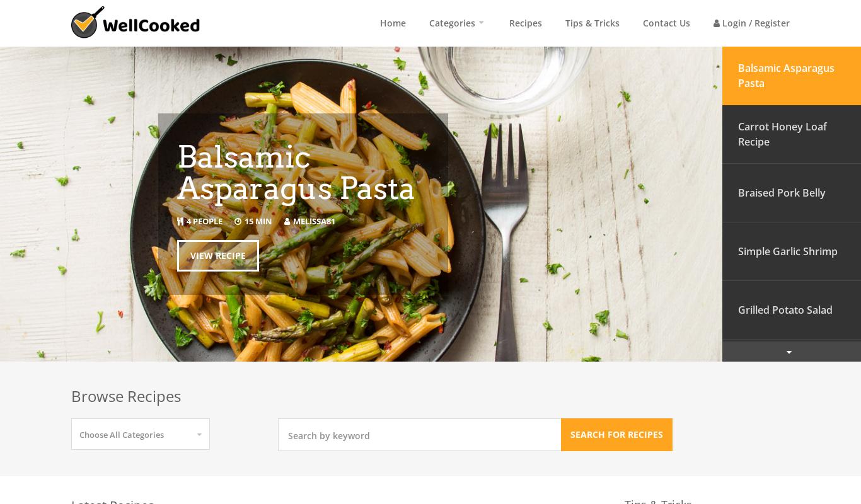Image resolution: width=861 pixels, height=504 pixels.
Task: Select the Carrot Honey Loaf Recipe slide
Action: [792, 134]
